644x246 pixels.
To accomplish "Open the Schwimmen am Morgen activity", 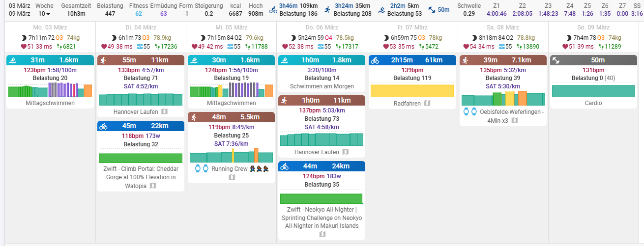I will tap(322, 86).
